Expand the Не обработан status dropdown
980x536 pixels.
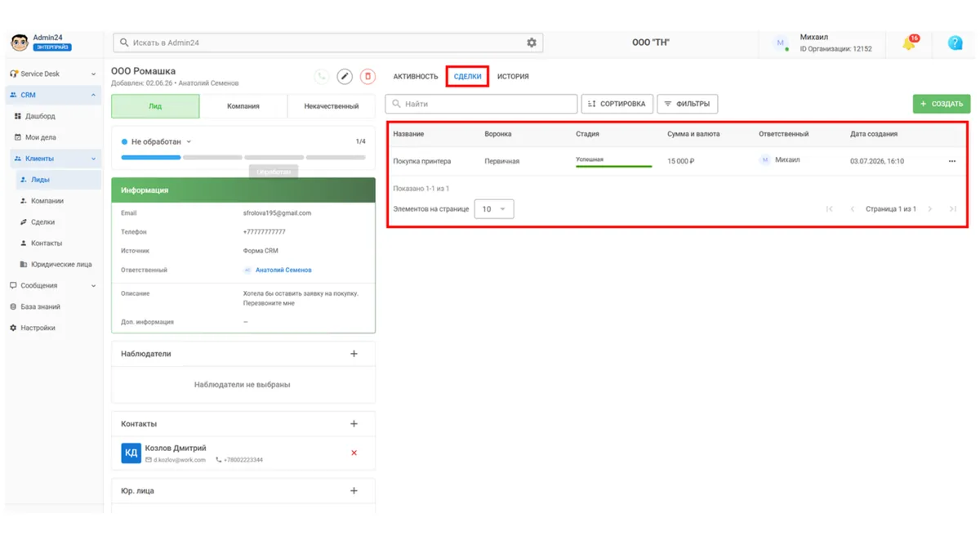tap(156, 141)
